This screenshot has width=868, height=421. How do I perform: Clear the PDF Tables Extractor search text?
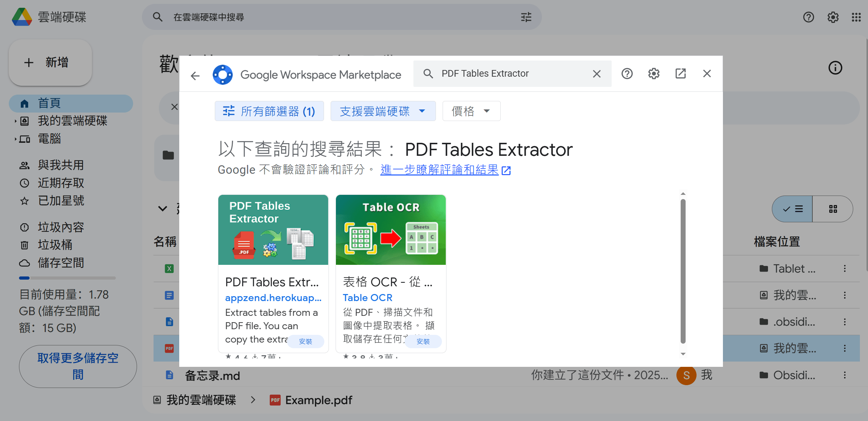tap(597, 74)
